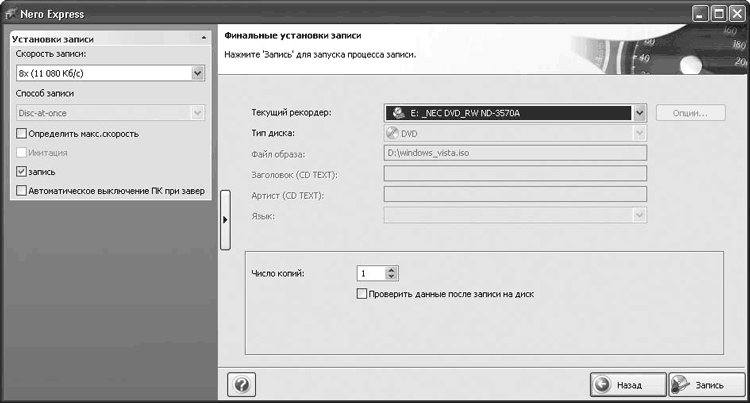The image size is (750, 403).
Task: Click the Опции button
Action: coord(690,113)
